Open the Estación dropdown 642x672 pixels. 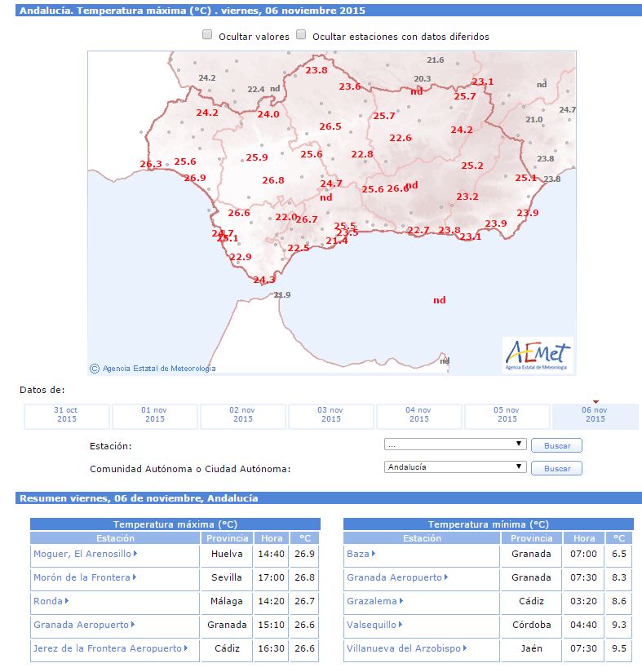(455, 444)
